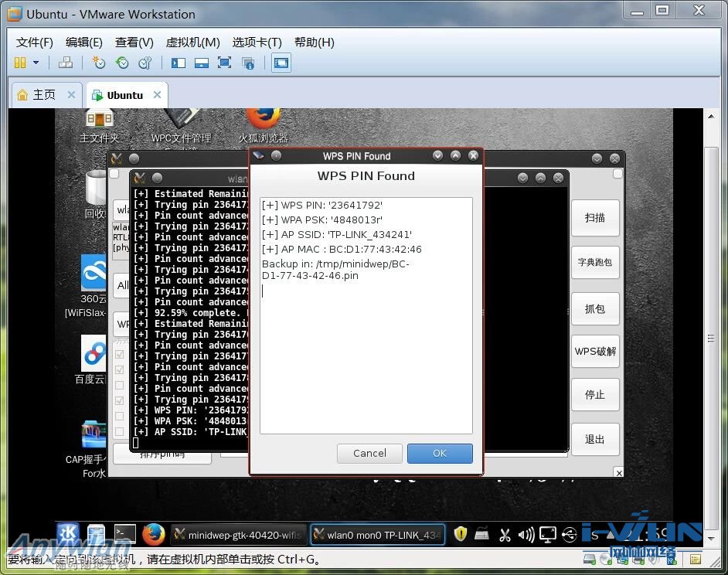Click the scissors clipboard tray icon

pos(505,535)
